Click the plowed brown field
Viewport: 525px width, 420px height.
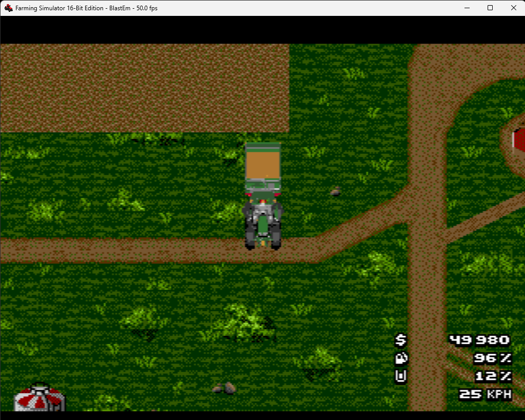[x=145, y=88]
